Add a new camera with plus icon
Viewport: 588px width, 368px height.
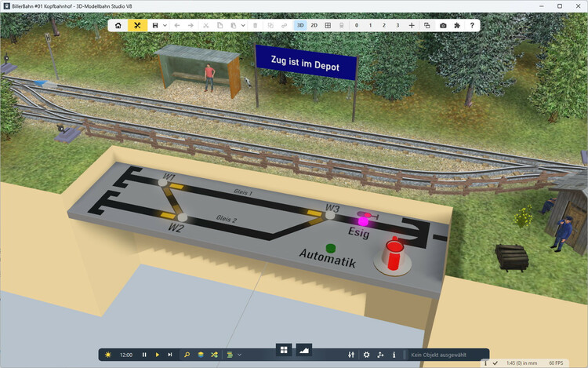tap(412, 26)
